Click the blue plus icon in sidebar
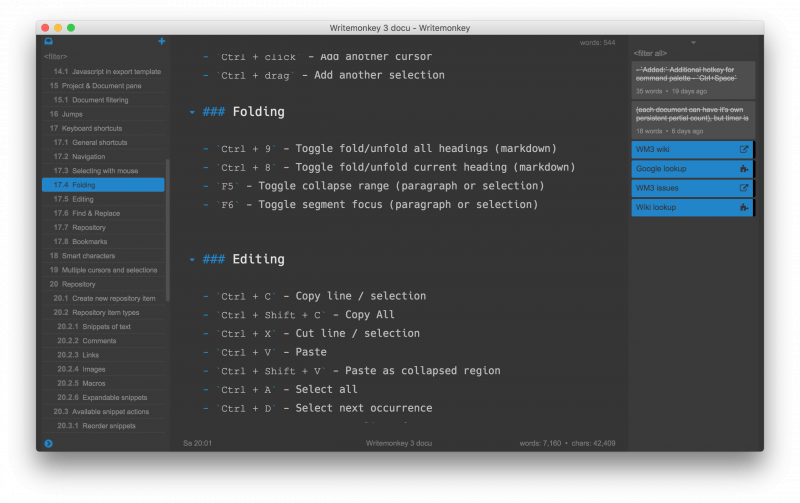The image size is (800, 503). 162,41
